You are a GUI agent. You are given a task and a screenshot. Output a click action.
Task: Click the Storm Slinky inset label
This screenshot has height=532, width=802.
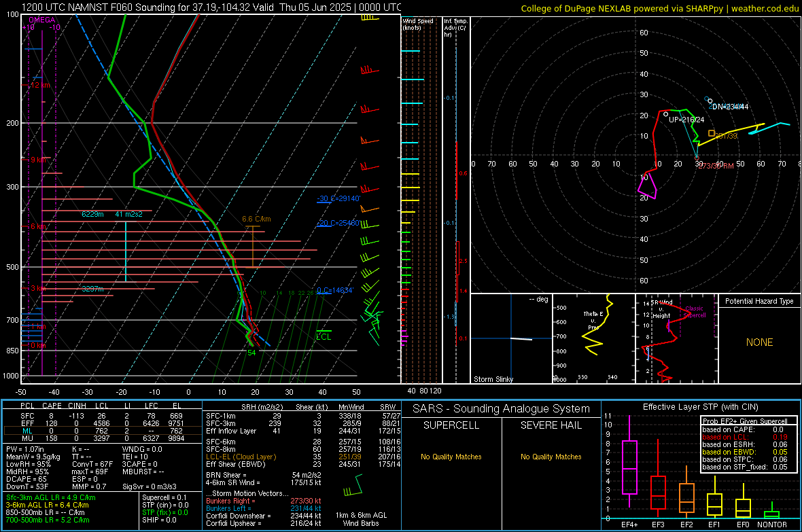coord(493,379)
